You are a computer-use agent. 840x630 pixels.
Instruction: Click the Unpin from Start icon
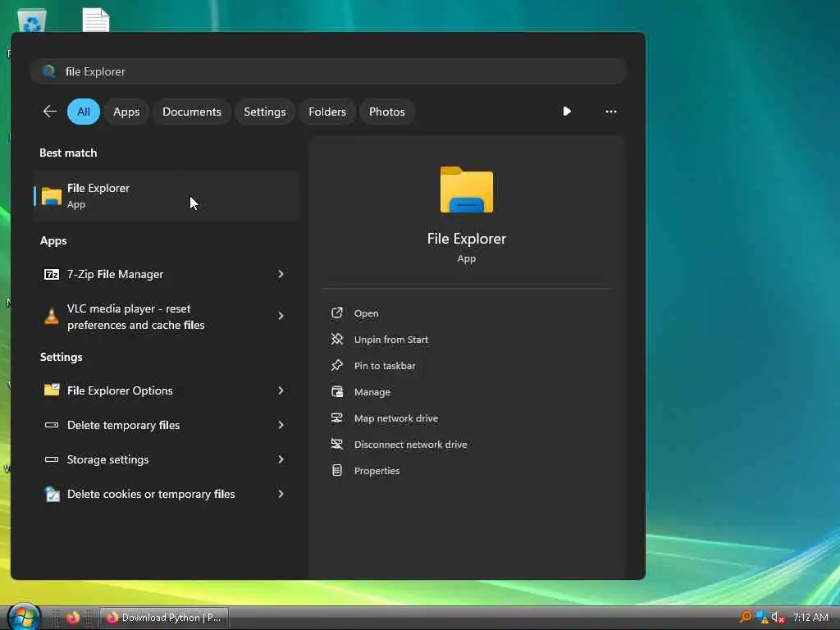click(337, 339)
